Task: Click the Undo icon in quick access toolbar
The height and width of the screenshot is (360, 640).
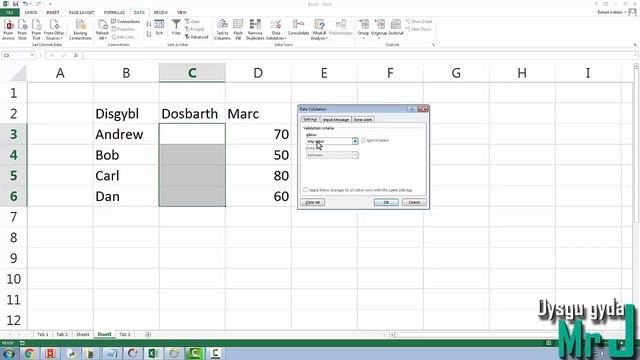Action: pos(25,4)
